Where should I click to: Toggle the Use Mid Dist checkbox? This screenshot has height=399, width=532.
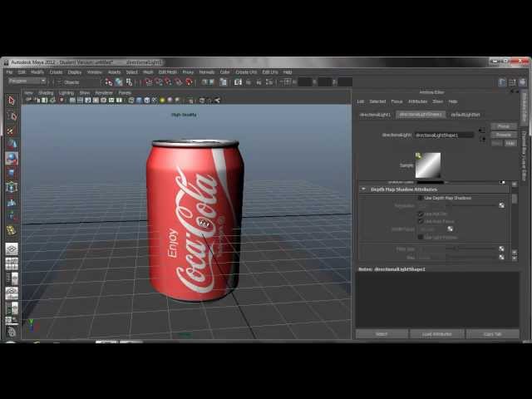pos(421,214)
